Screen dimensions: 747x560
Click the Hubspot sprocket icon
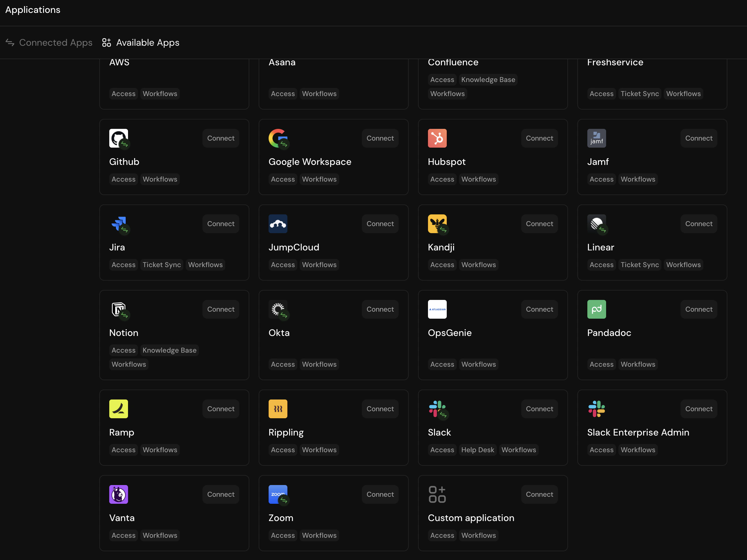pyautogui.click(x=437, y=138)
